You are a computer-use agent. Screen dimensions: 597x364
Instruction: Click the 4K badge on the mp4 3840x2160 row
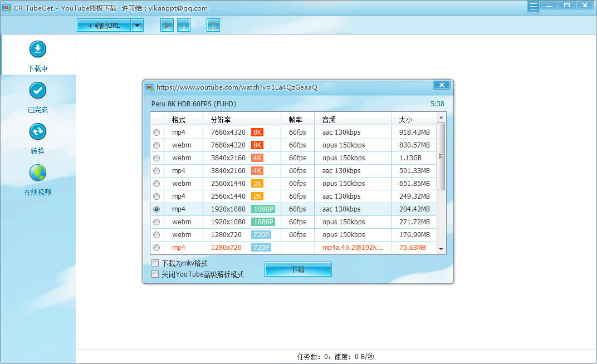point(257,171)
